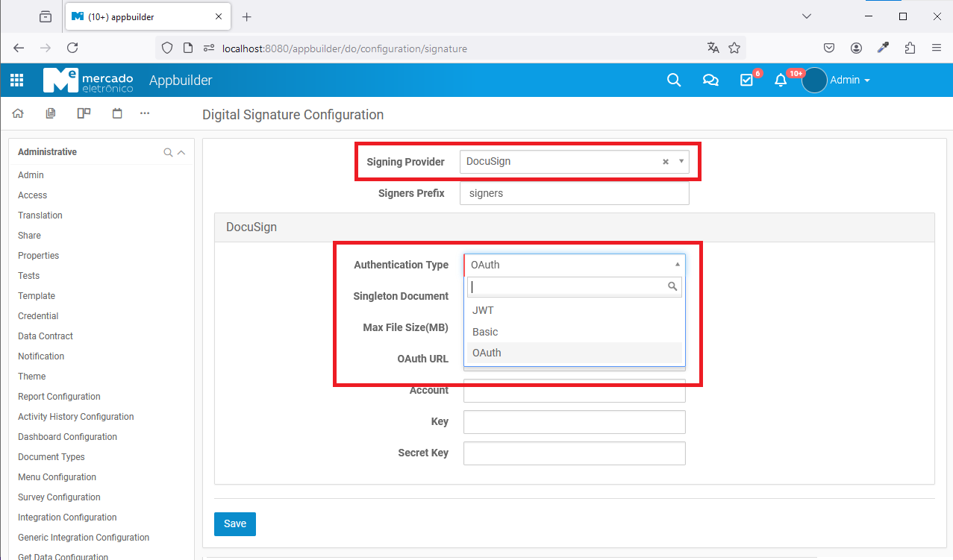
Task: Click the Signers Prefix text field
Action: [x=574, y=193]
